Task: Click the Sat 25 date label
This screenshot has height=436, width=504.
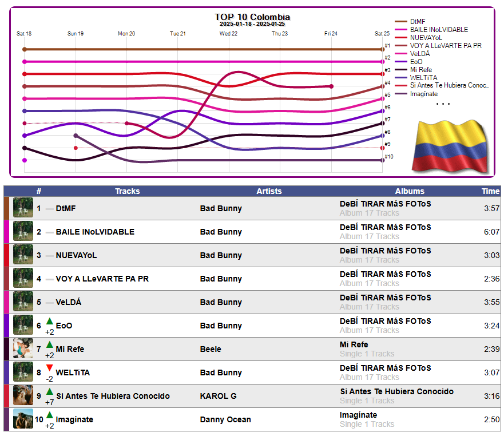Action: (382, 33)
